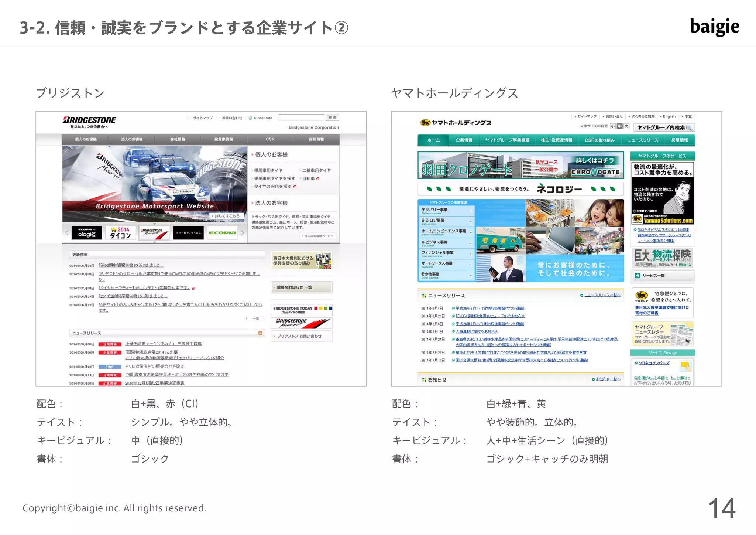Click 乗用車用タイヤを探す link
Screen dimensions: 756x535
click(274, 178)
